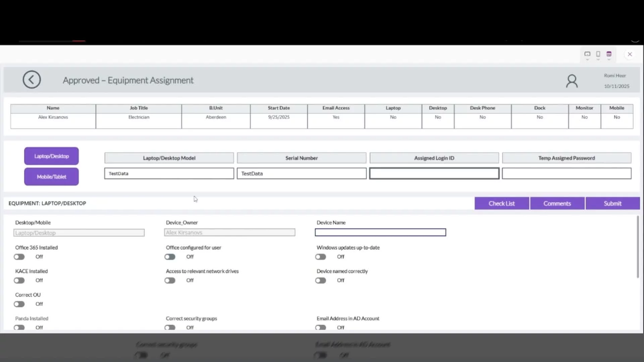Enable the Correct OU toggle
Screen dimensions: 644x362
pos(19,304)
